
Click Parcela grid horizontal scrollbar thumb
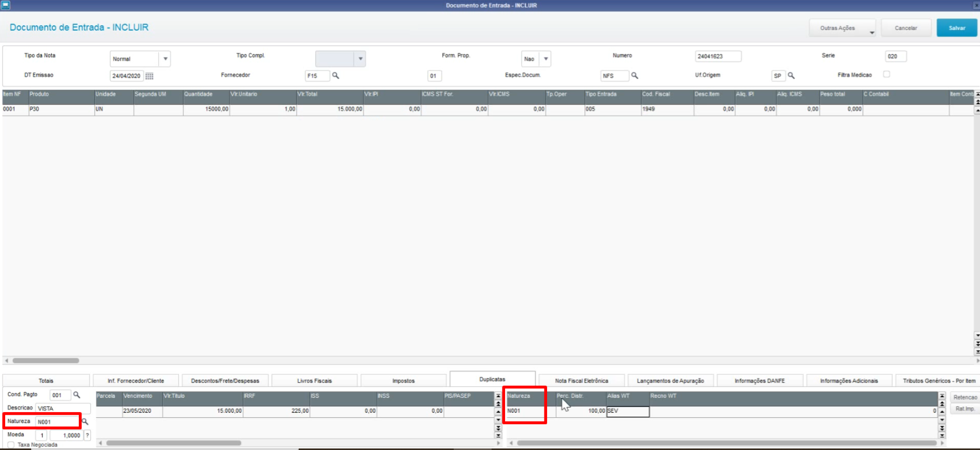coord(174,443)
